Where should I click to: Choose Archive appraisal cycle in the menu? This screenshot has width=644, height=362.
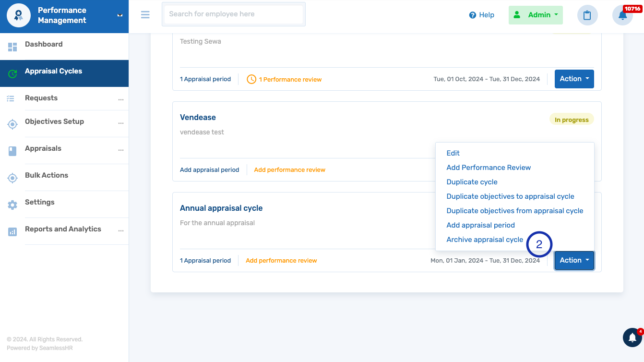(485, 239)
